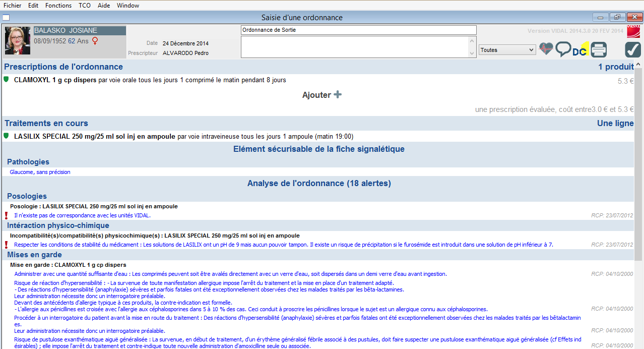Click the window system icon left of title bar

point(6,18)
